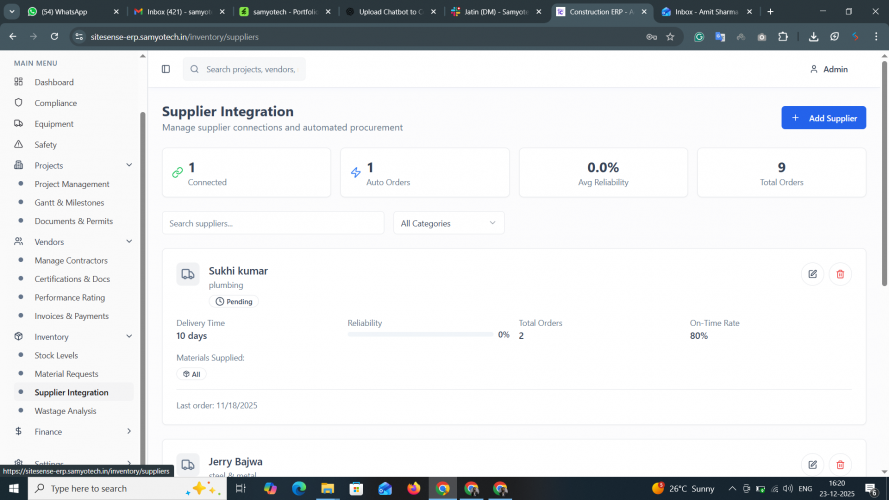The image size is (889, 500).
Task: Go to Manage Contractors
Action: [x=71, y=260]
